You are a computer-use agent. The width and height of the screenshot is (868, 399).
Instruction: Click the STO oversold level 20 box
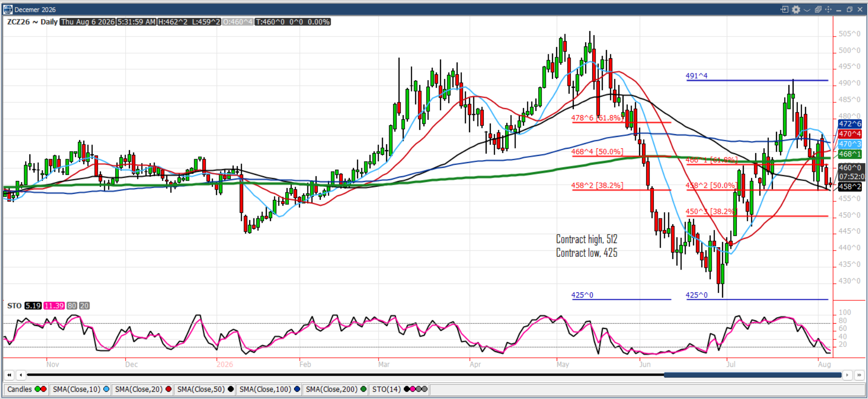[x=84, y=306]
